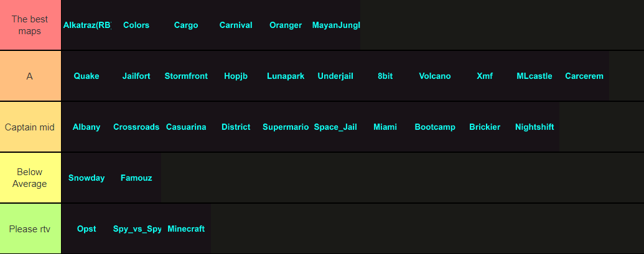Select the 'Captain mid' tier label
This screenshot has width=644, height=254.
(30, 127)
